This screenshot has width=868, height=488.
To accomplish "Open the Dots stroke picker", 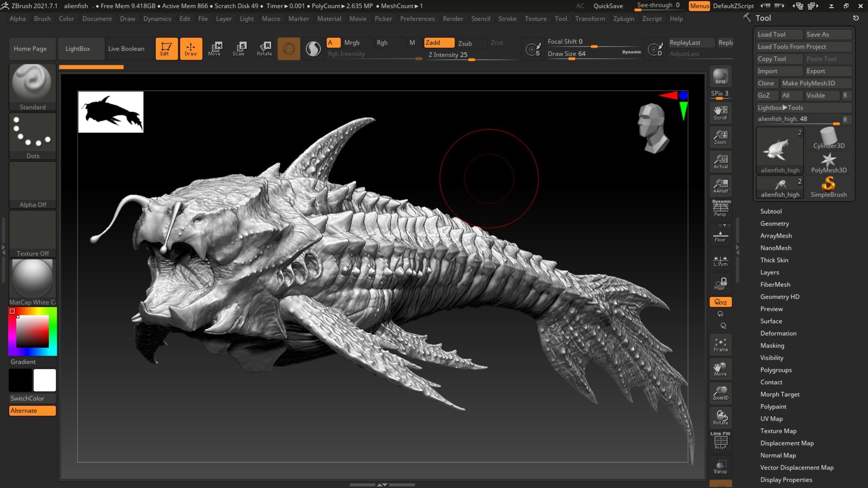I will 33,136.
